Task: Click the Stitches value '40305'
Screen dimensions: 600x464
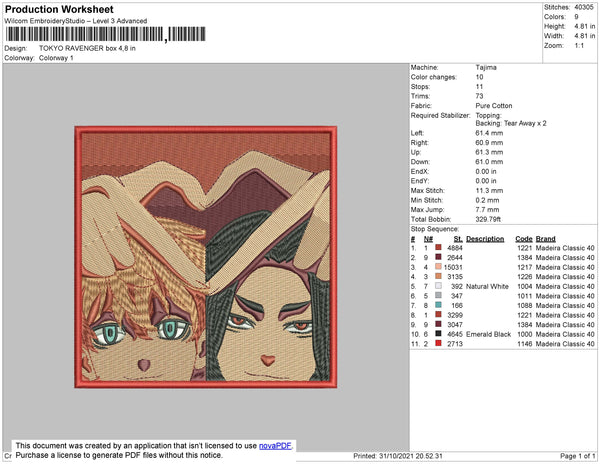Action: point(584,7)
